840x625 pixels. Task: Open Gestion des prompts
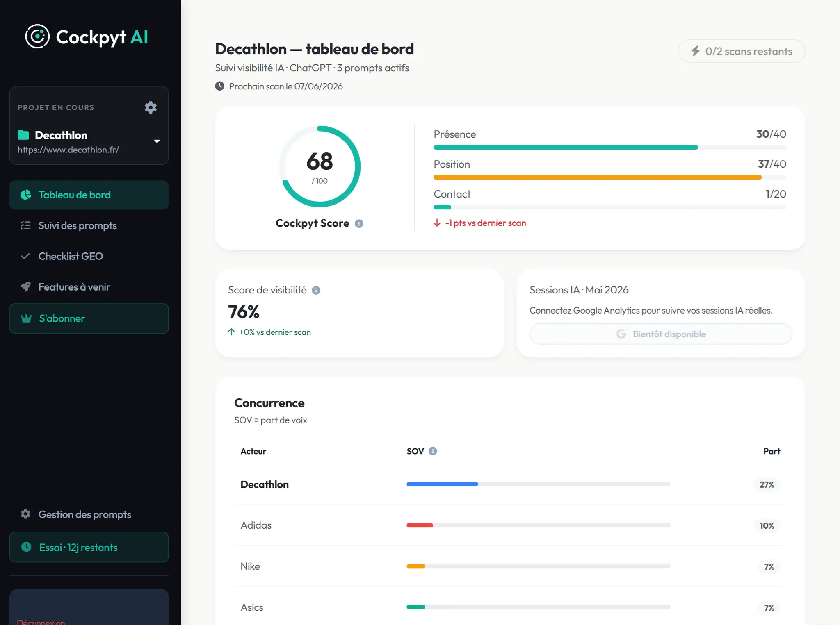(x=89, y=514)
